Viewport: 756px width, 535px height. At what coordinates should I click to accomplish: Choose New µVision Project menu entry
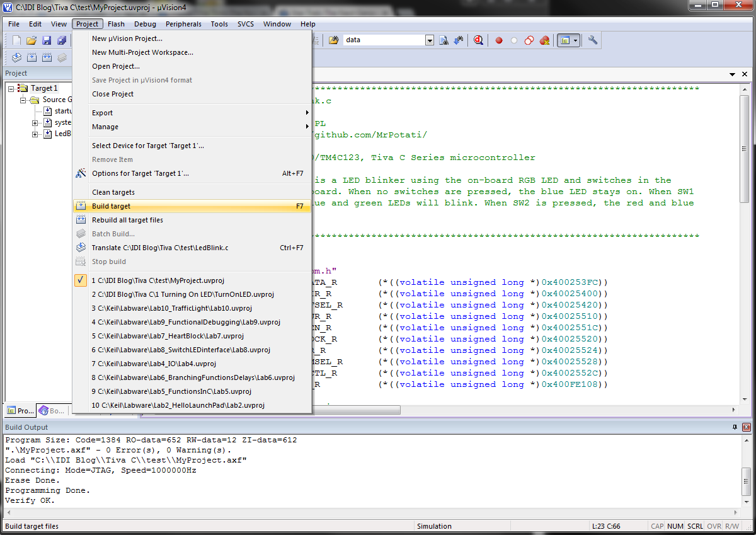tap(192, 38)
